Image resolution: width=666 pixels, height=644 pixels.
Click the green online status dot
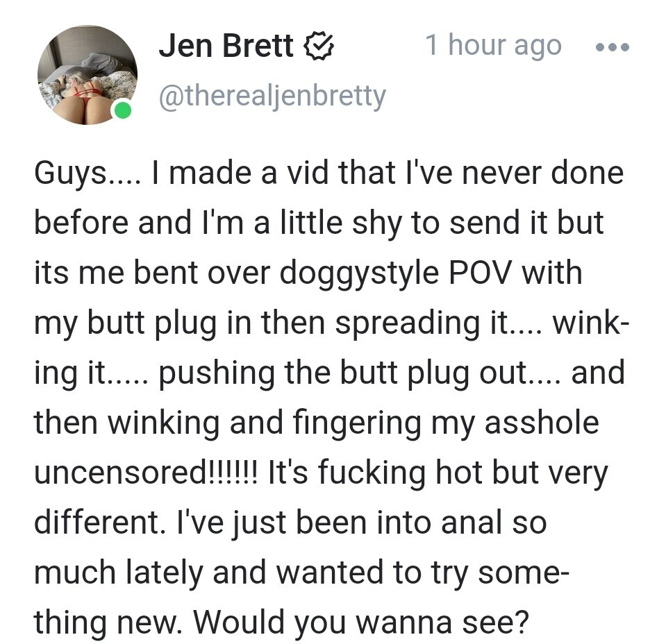[122, 110]
